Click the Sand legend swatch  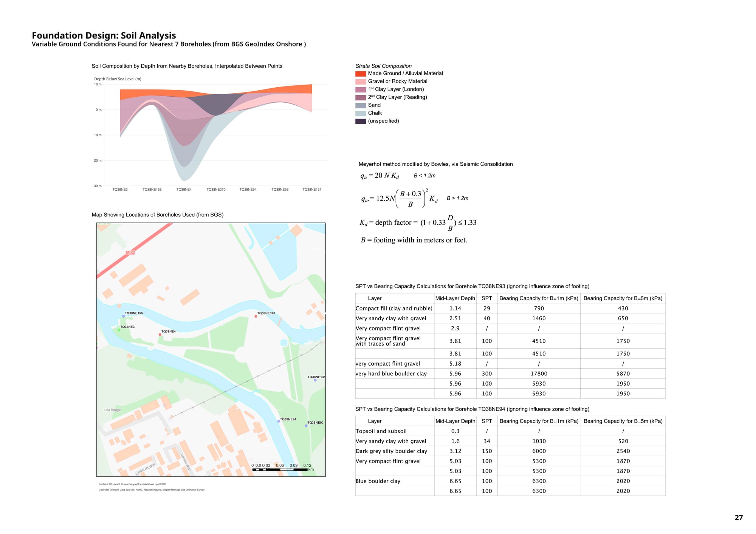coord(361,105)
